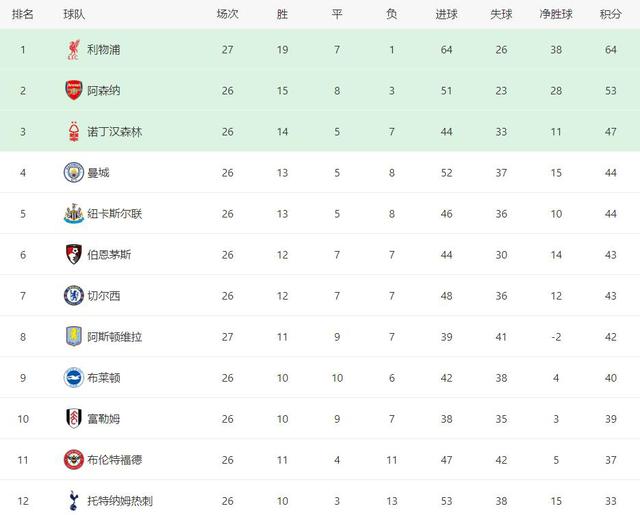Click the Newcastle United crest icon
640x515 pixels.
tap(73, 214)
